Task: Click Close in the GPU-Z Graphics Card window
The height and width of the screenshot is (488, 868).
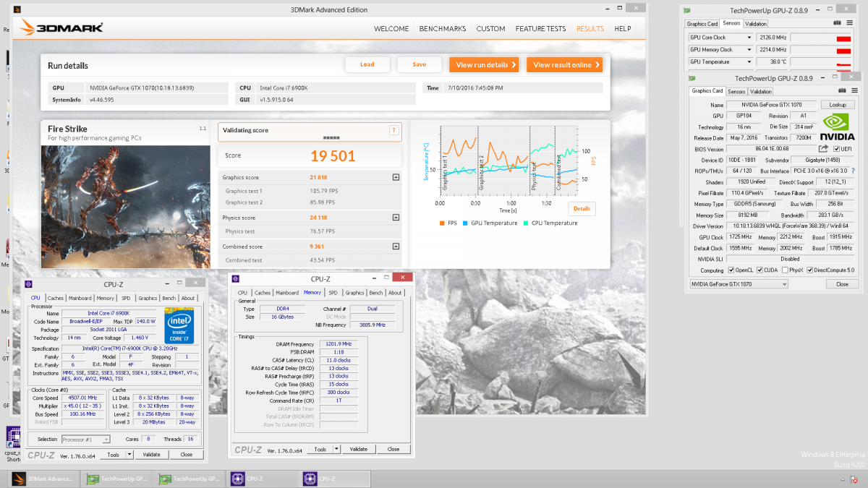Action: (842, 284)
